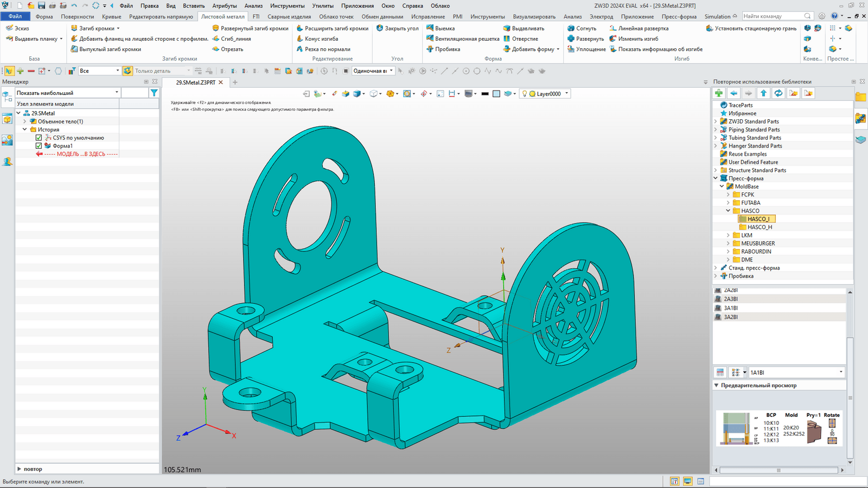Click the filter funnel icon in Manager
Viewport: 868px width, 488px height.
click(154, 93)
